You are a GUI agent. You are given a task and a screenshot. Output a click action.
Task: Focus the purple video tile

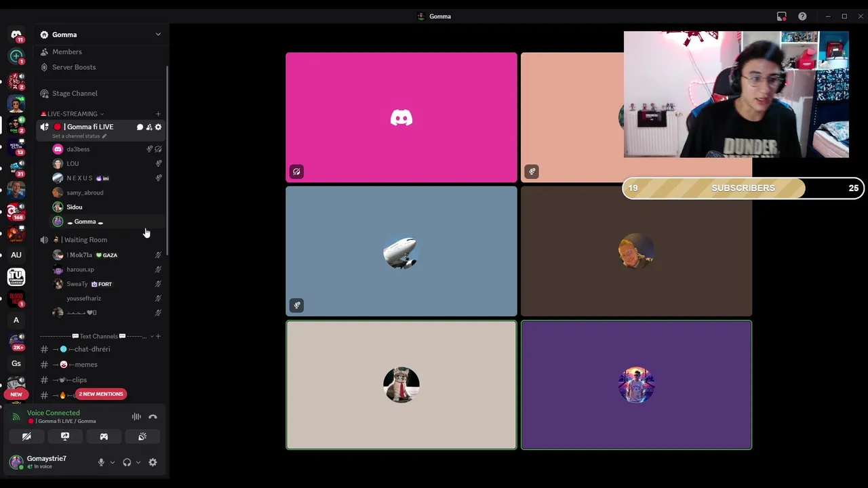(x=636, y=385)
